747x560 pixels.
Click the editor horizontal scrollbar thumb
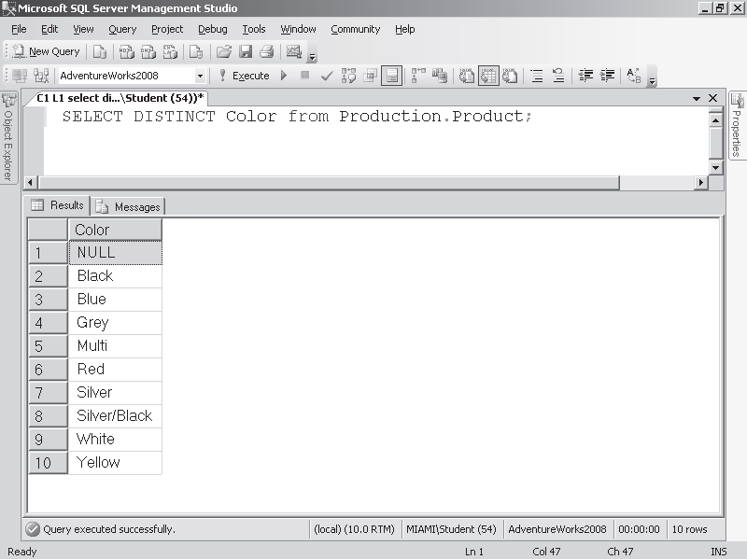tap(329, 182)
